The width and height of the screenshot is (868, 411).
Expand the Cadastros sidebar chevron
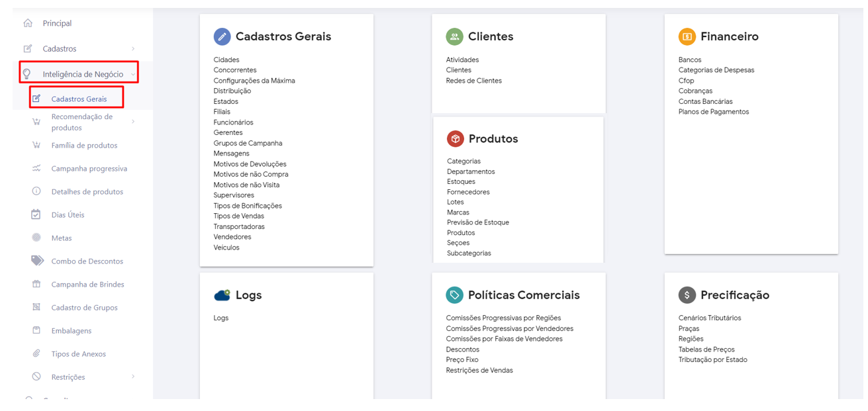pyautogui.click(x=133, y=49)
